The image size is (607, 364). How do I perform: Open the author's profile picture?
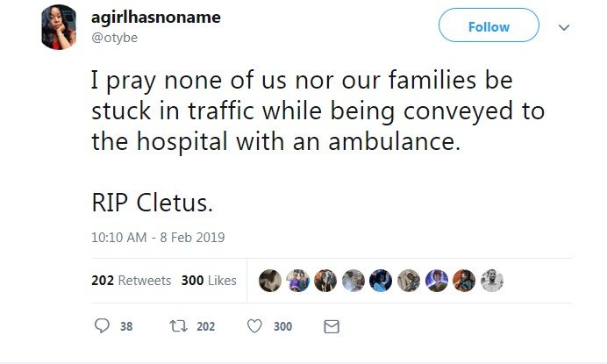tap(59, 27)
